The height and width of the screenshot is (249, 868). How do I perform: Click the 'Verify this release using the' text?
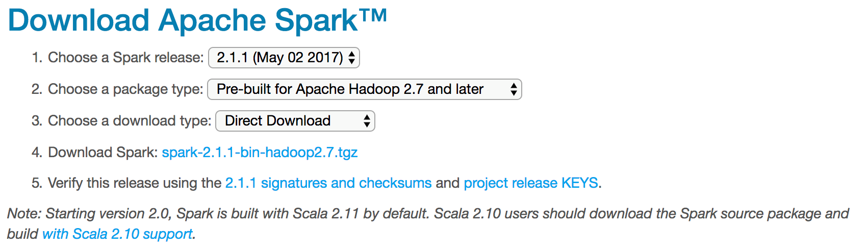coord(134,183)
